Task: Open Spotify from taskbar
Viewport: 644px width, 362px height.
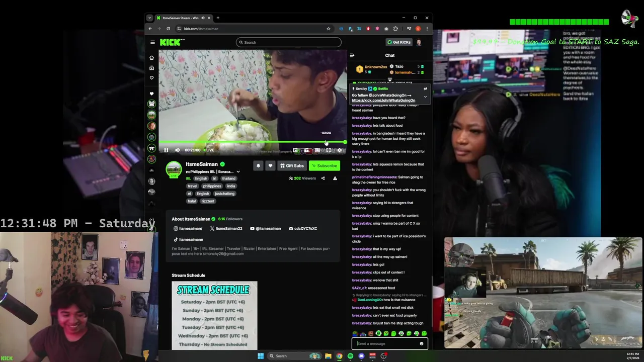Action: pyautogui.click(x=350, y=356)
